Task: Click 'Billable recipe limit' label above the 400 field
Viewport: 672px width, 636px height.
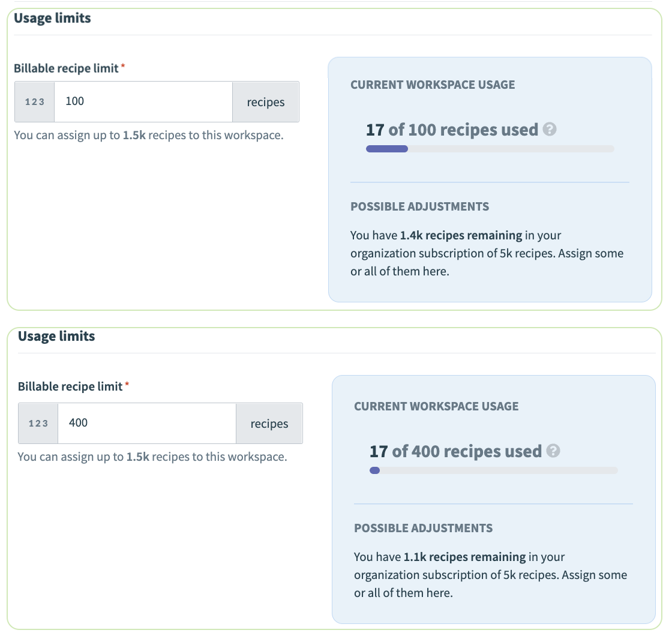Action: click(x=70, y=386)
